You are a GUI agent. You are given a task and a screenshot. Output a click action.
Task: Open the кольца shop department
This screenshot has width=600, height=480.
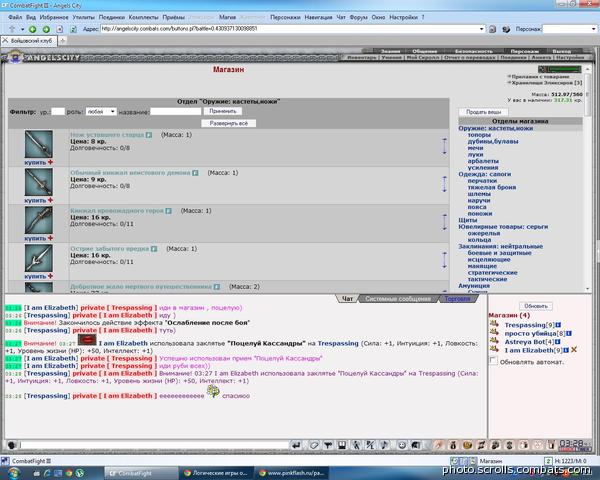[x=479, y=240]
